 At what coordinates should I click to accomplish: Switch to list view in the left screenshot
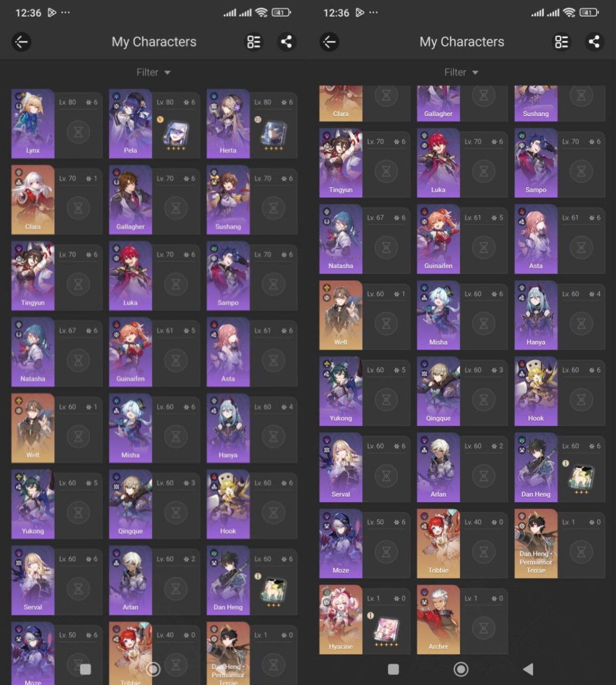pyautogui.click(x=254, y=42)
